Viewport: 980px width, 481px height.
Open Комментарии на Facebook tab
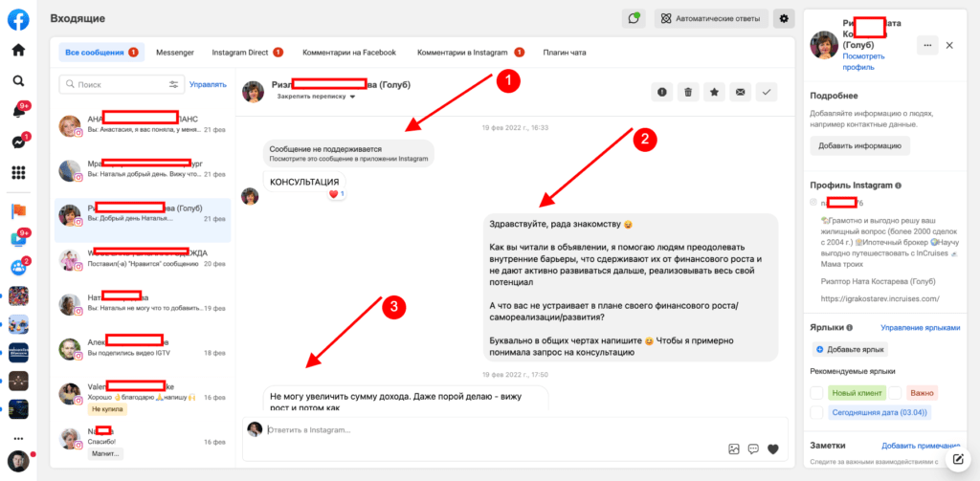[349, 53]
